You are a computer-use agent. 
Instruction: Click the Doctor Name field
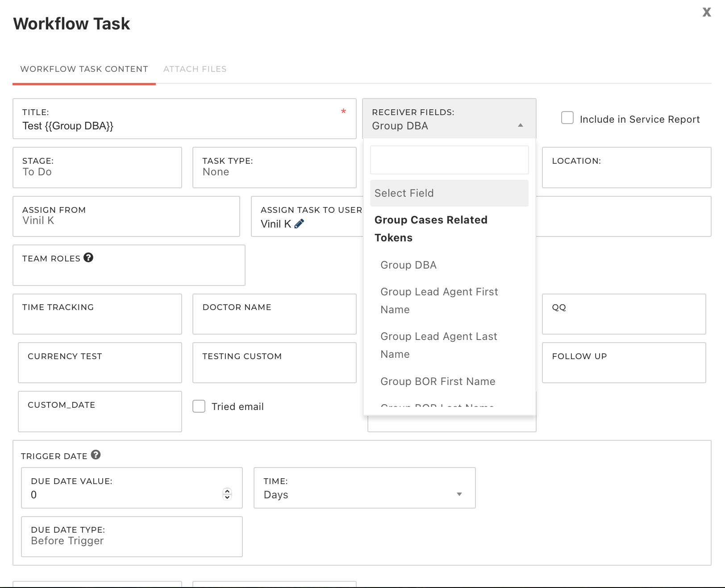tap(275, 314)
